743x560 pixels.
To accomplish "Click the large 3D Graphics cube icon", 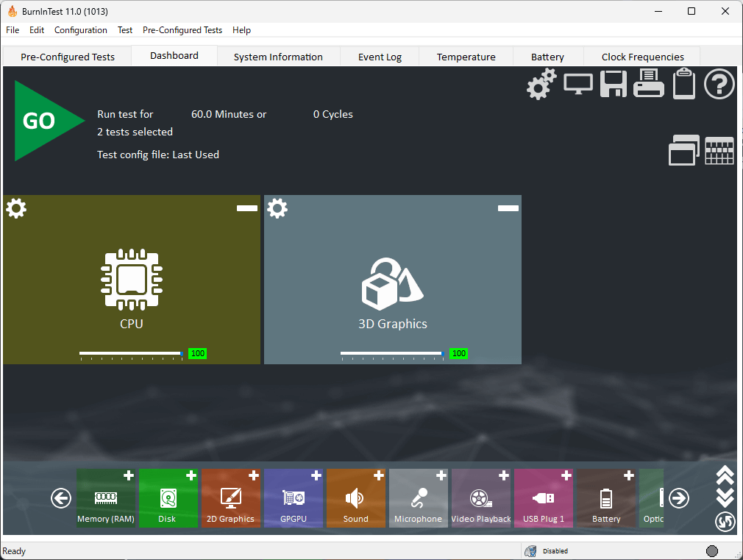I will (x=392, y=283).
